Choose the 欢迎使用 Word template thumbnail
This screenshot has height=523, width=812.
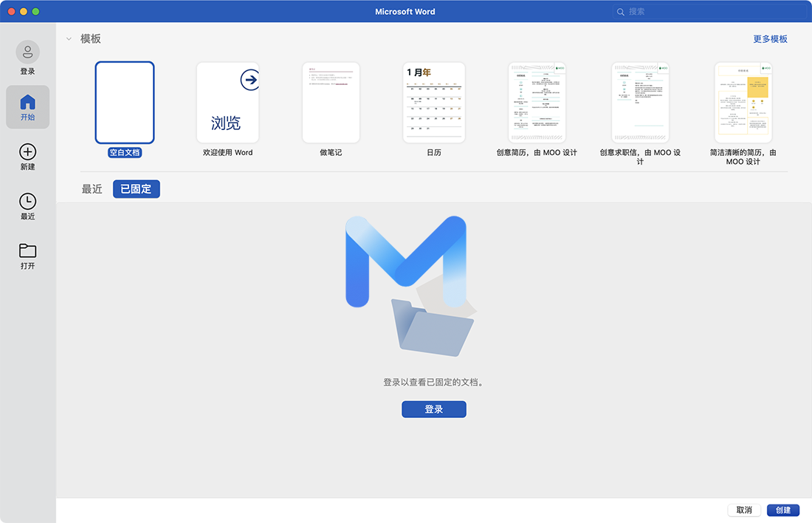point(228,103)
